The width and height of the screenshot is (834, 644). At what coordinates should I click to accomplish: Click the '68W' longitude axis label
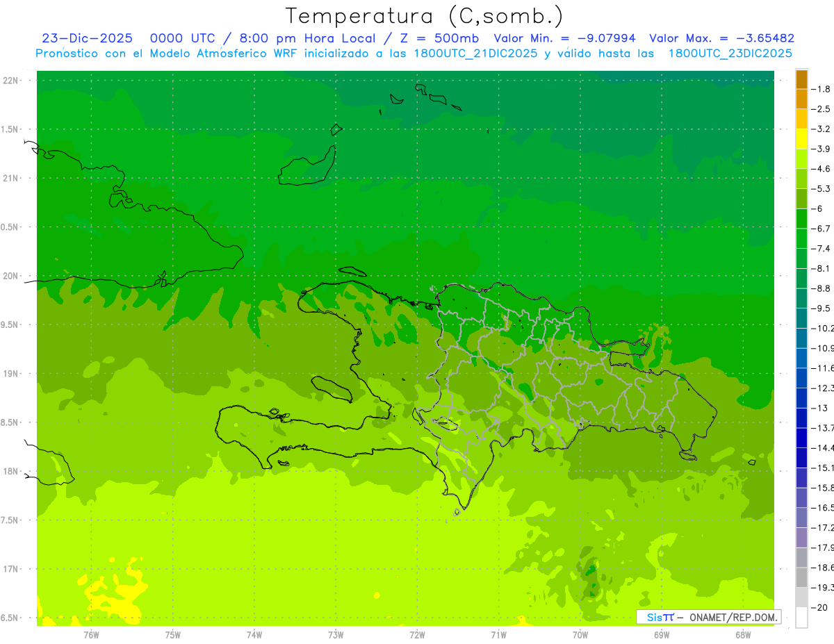(x=743, y=635)
